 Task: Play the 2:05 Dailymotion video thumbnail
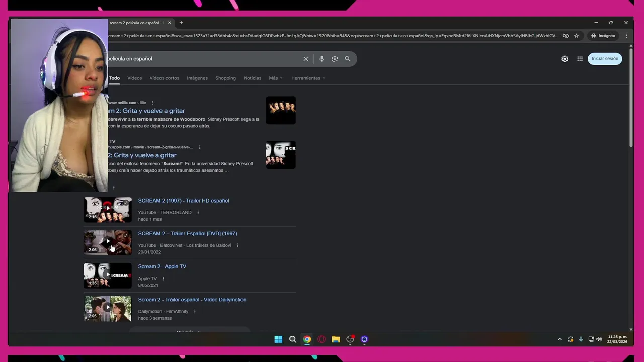[x=108, y=309]
